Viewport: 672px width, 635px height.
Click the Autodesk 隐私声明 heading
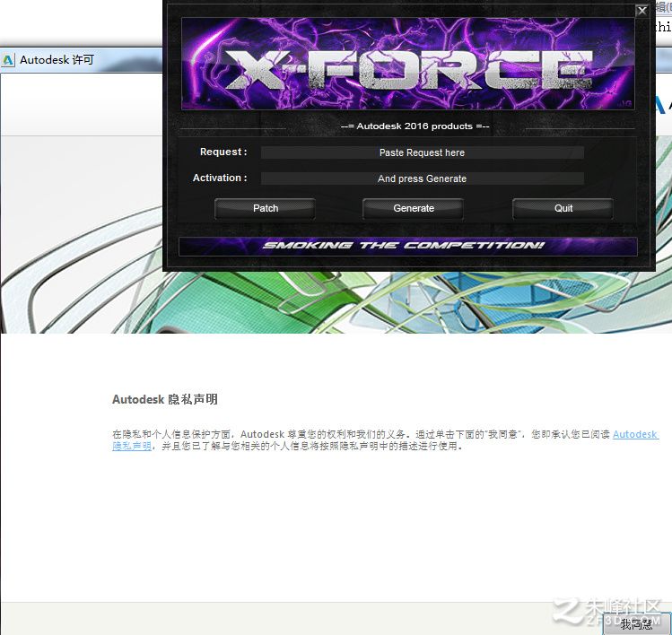165,399
